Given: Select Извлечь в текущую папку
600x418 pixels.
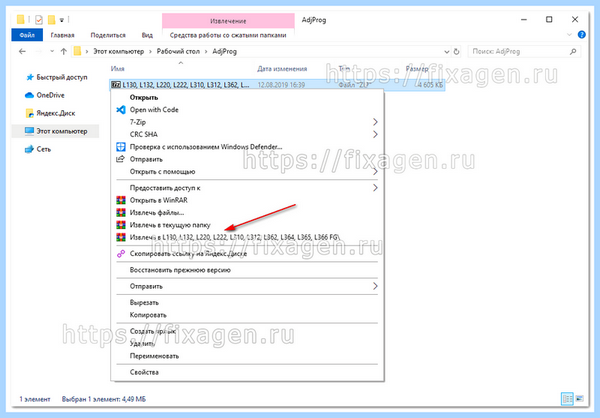Looking at the screenshot, I should click(170, 225).
